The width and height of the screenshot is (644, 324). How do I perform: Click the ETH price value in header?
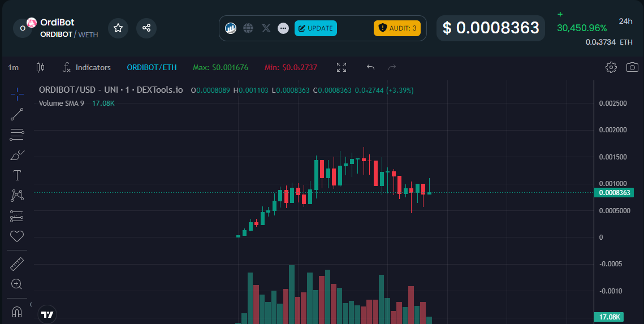tap(609, 42)
